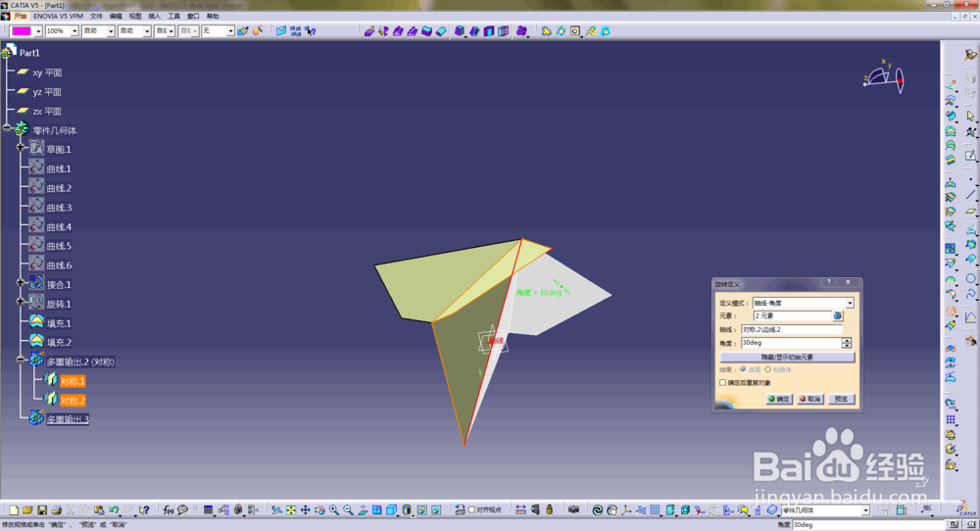
Task: Click the Zoom Out magnifier
Action: pos(349,510)
